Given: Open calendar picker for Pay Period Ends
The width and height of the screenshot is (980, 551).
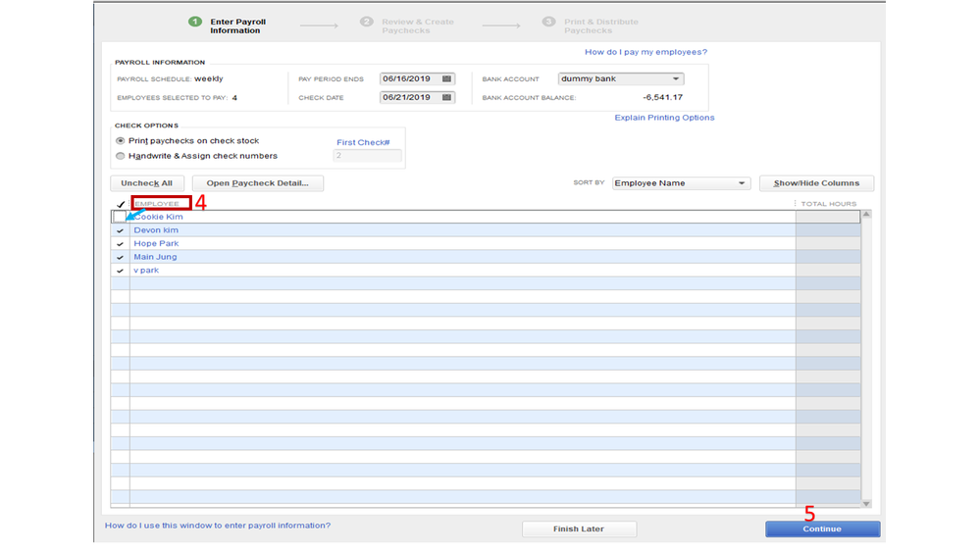Looking at the screenshot, I should pyautogui.click(x=446, y=78).
